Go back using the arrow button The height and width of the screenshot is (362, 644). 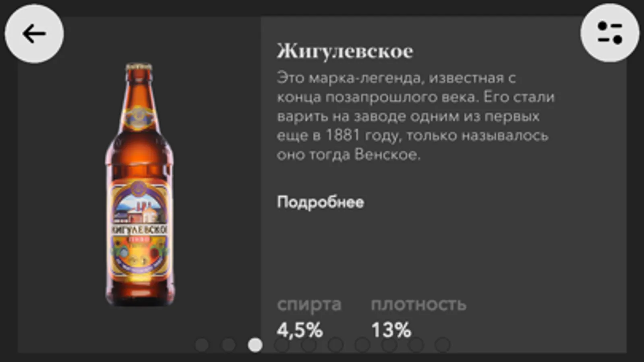click(x=34, y=34)
